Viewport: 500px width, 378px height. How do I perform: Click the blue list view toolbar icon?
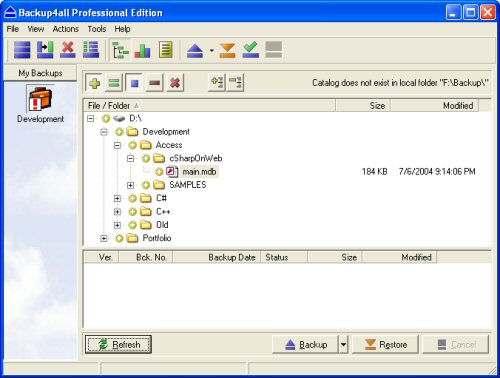[x=91, y=50]
